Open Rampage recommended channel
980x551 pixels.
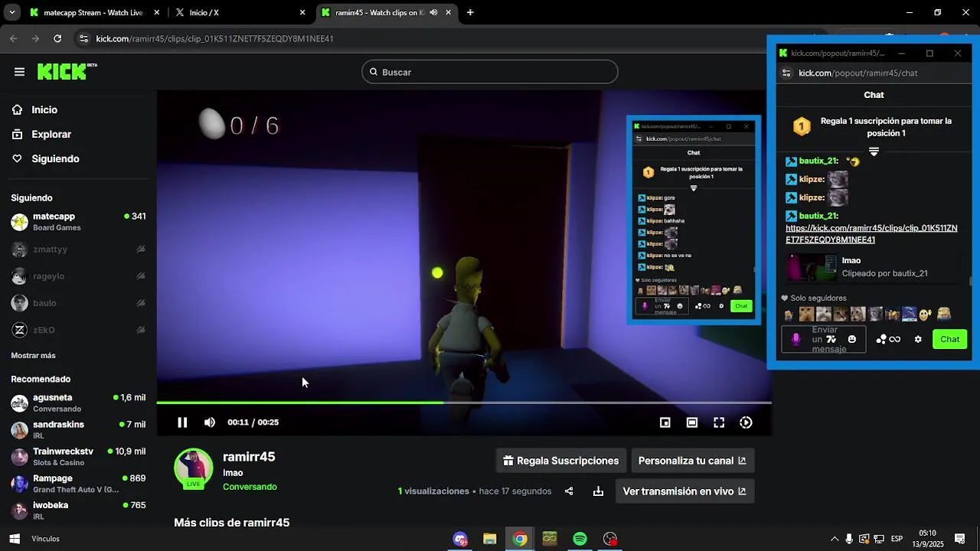coord(78,484)
